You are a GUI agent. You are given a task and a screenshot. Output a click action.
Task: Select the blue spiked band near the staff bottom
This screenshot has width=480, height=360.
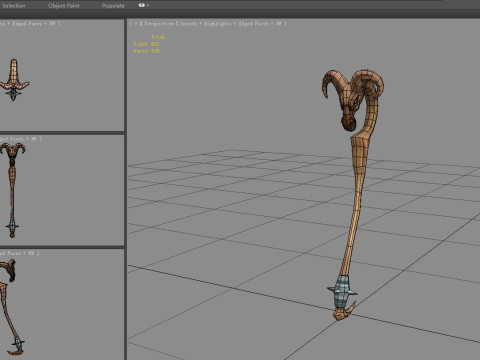pos(342,291)
